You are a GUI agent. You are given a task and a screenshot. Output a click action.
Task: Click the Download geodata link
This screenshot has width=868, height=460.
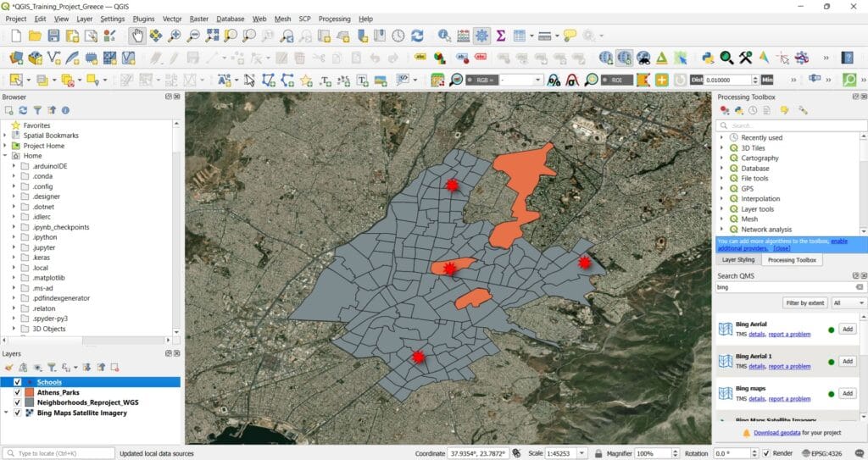[776, 433]
